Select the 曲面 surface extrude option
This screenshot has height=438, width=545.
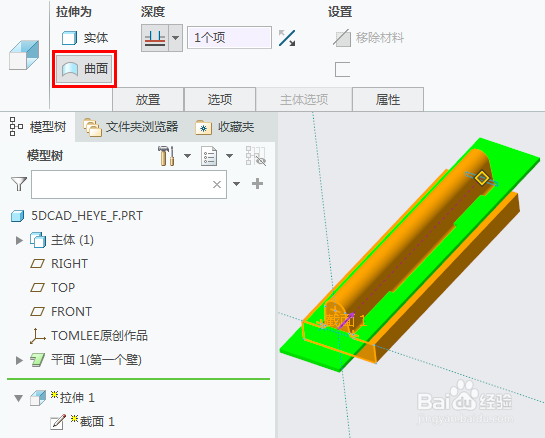pos(84,69)
